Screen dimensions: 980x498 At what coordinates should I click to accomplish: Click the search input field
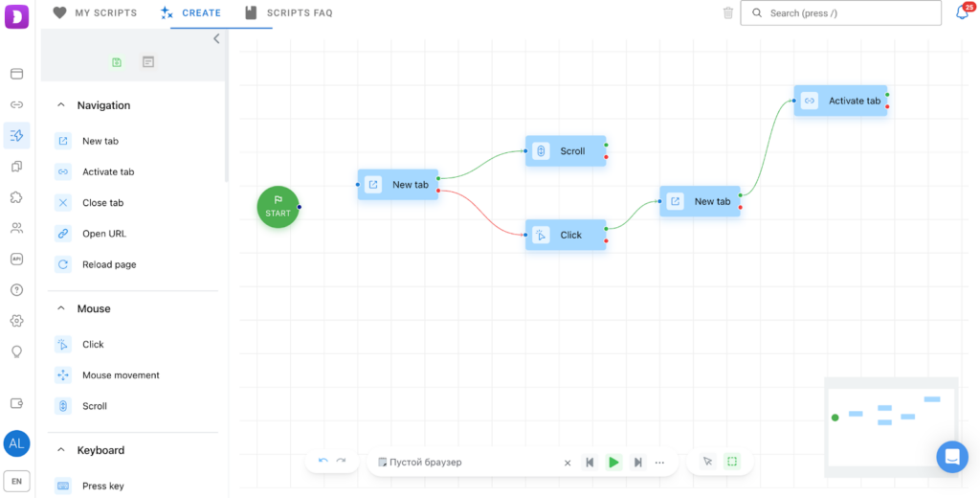[x=840, y=13]
